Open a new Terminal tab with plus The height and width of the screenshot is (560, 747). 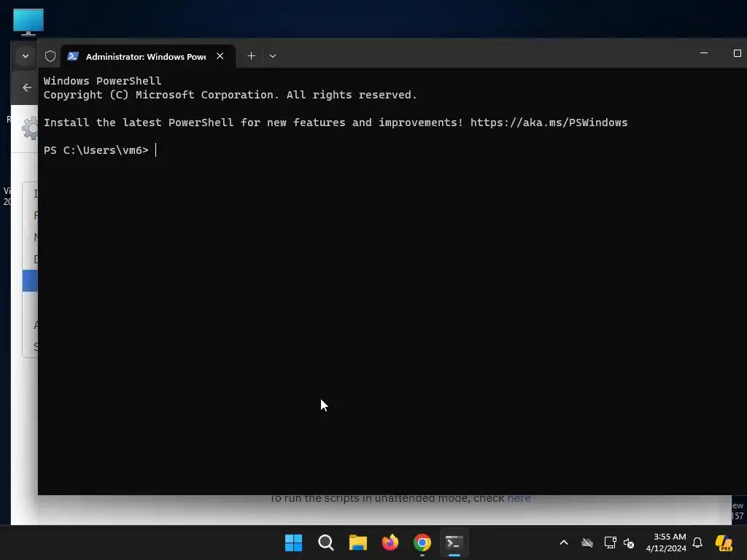pos(251,56)
